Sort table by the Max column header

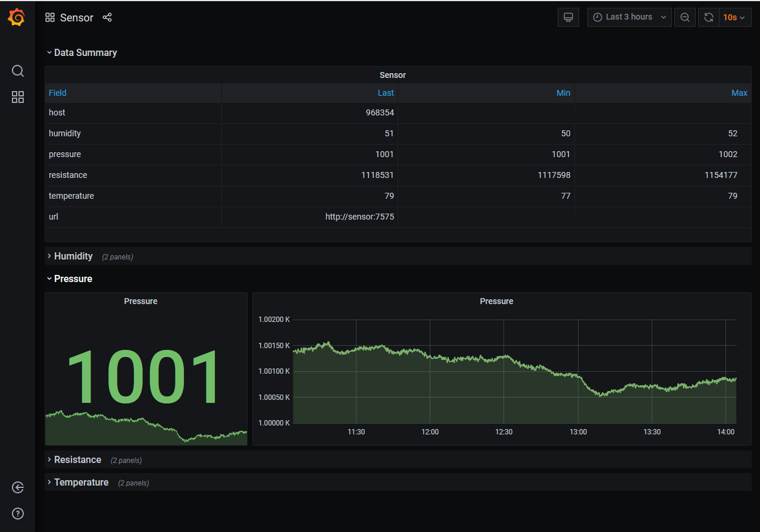(739, 93)
